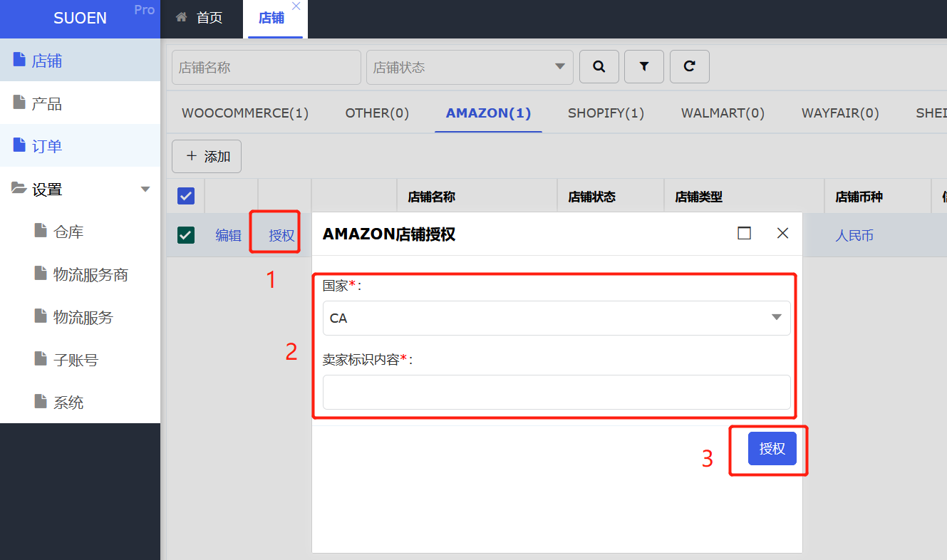The image size is (947, 560).
Task: Switch to the WALMART(0) tab
Action: coord(723,113)
